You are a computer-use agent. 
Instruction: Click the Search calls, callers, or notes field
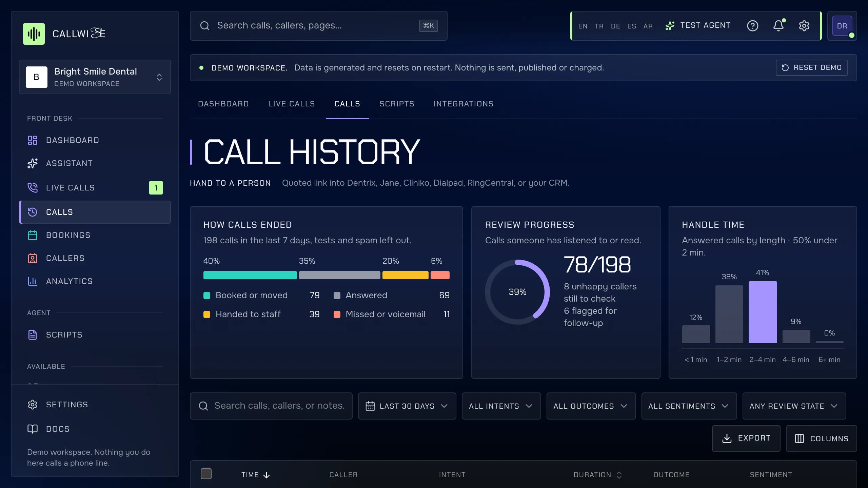[271, 406]
